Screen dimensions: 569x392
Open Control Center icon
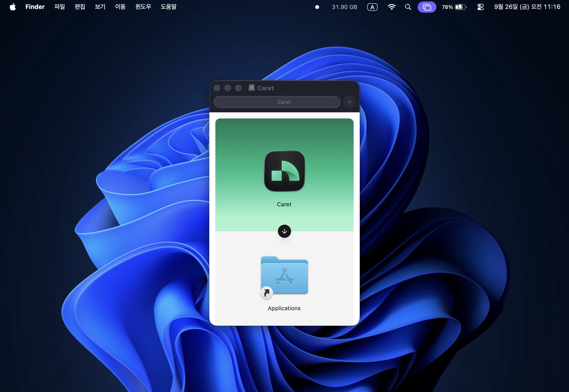tap(480, 7)
